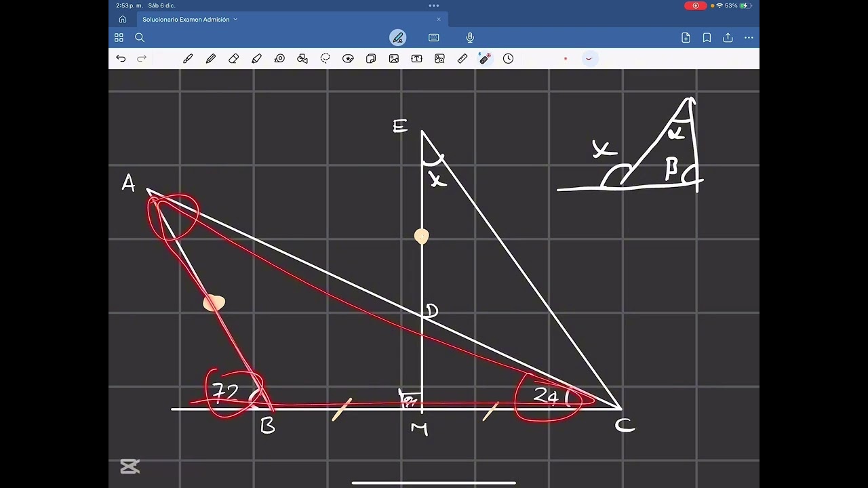Change the curved stroke thickness style
Image resolution: width=868 pixels, height=488 pixels.
coord(589,59)
